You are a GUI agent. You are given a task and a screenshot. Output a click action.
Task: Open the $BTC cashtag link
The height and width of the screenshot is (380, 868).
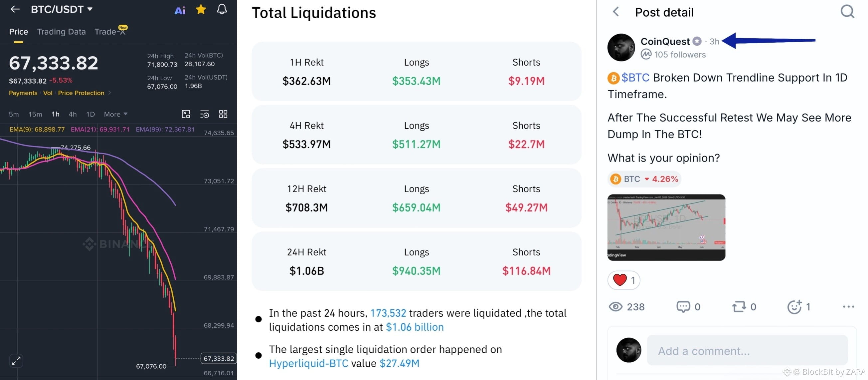click(635, 78)
